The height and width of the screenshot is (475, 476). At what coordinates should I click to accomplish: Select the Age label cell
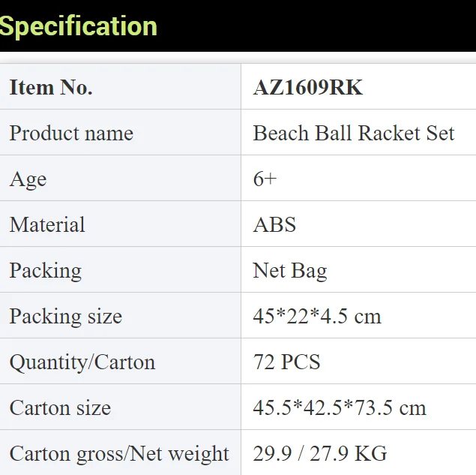[x=120, y=178]
